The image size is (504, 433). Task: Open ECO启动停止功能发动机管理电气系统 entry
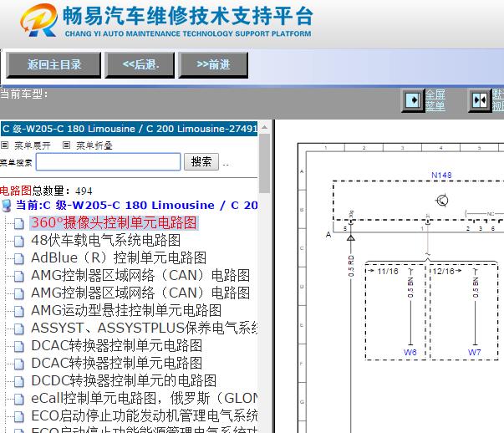pos(145,415)
